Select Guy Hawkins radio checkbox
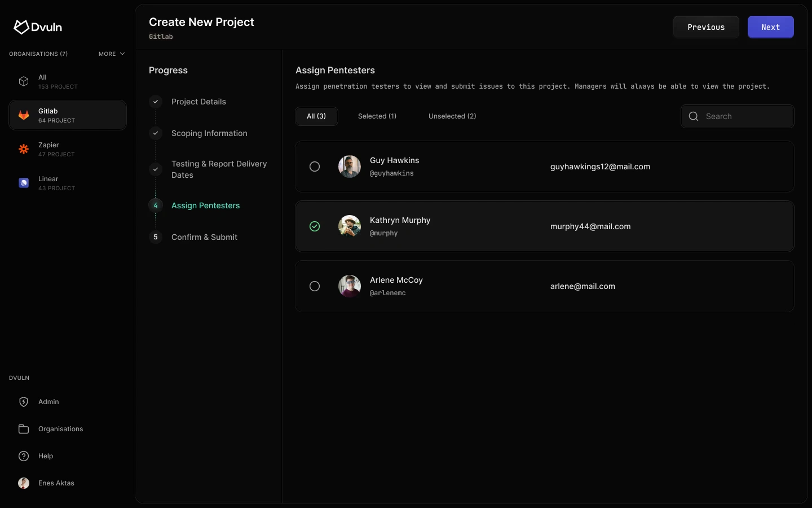This screenshot has height=508, width=812. (x=315, y=167)
